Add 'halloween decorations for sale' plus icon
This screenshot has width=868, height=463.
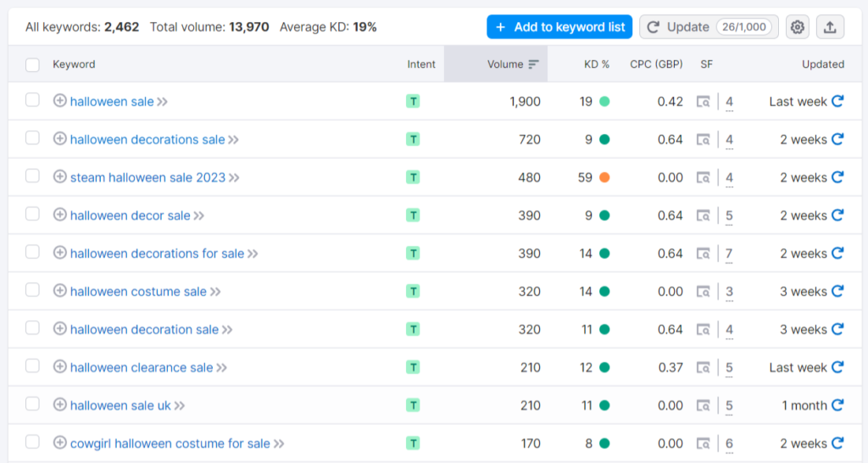(60, 253)
